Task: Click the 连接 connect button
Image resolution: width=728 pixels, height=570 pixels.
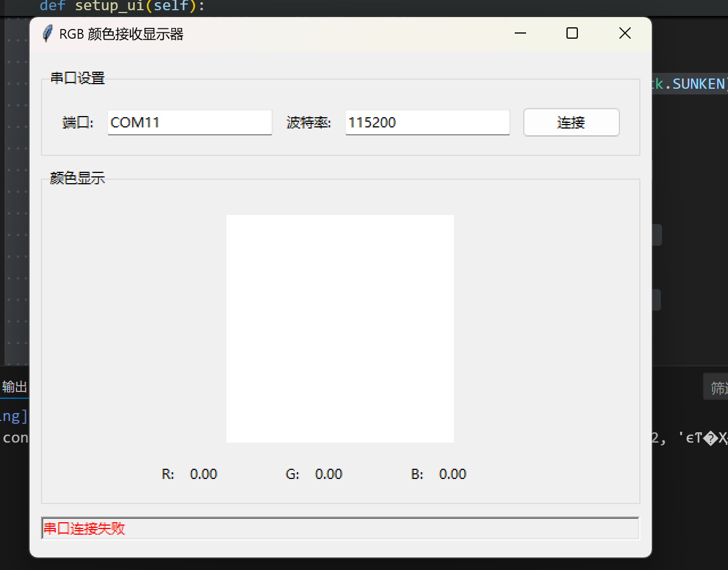Action: click(571, 122)
